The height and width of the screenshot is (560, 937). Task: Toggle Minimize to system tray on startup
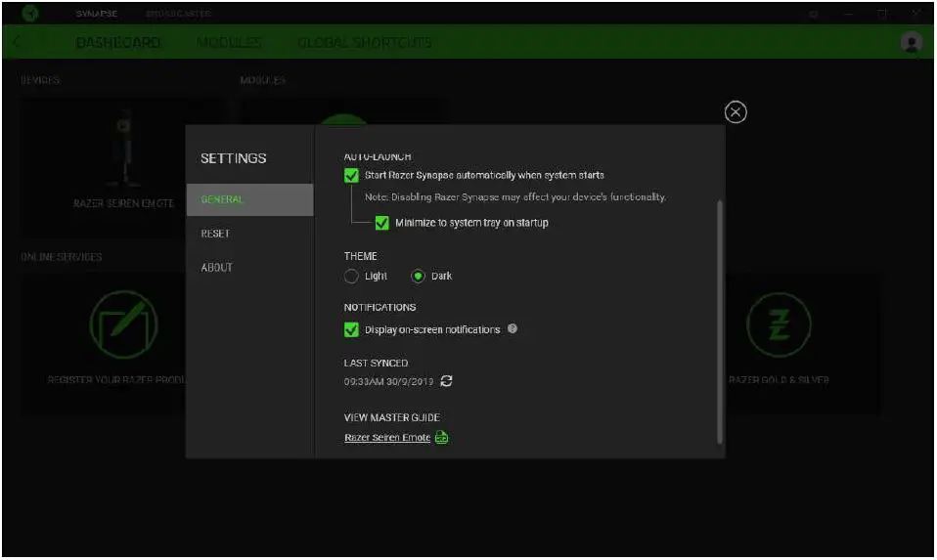381,223
